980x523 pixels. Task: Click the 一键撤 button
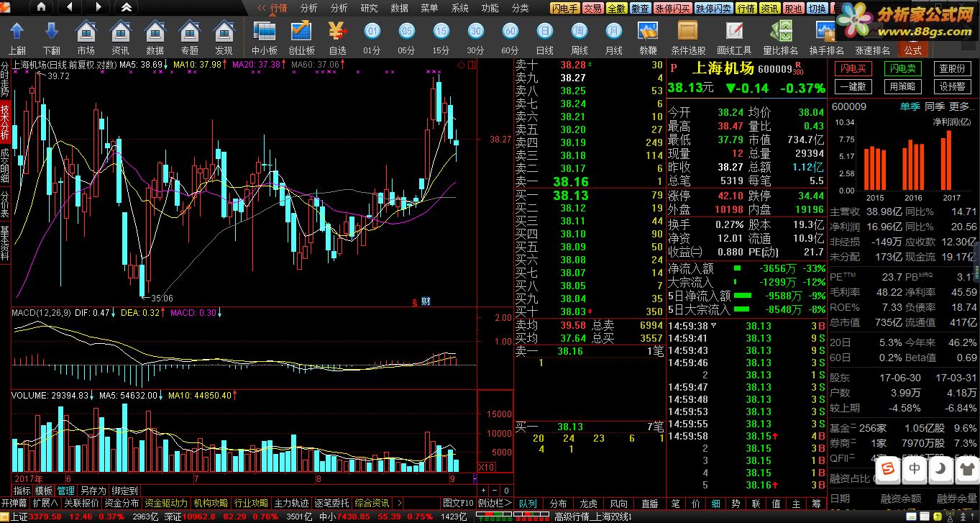coord(852,86)
